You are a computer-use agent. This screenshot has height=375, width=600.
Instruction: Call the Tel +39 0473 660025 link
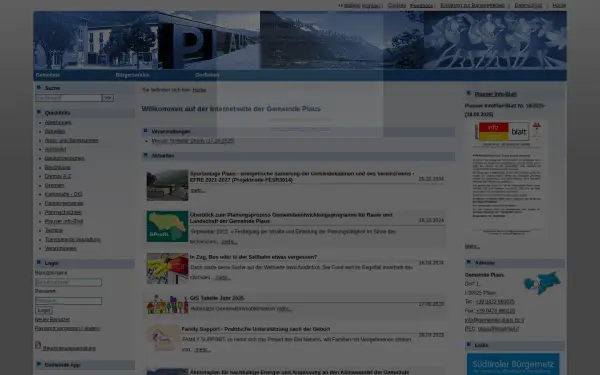click(495, 302)
